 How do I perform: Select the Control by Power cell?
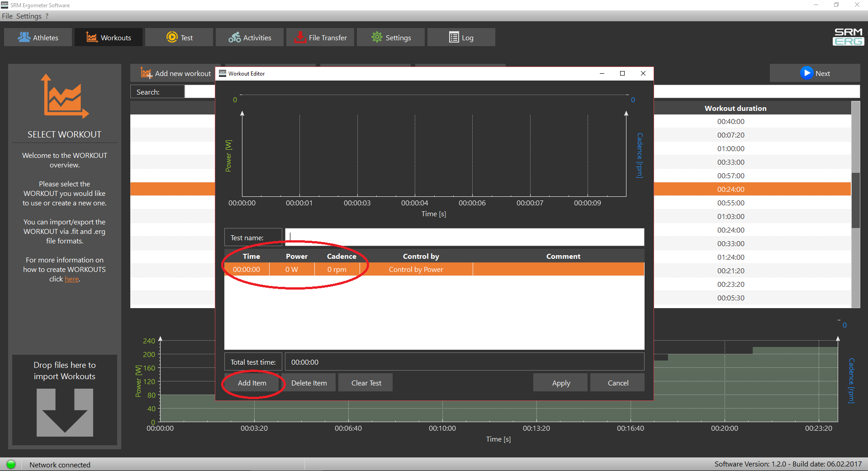(416, 269)
